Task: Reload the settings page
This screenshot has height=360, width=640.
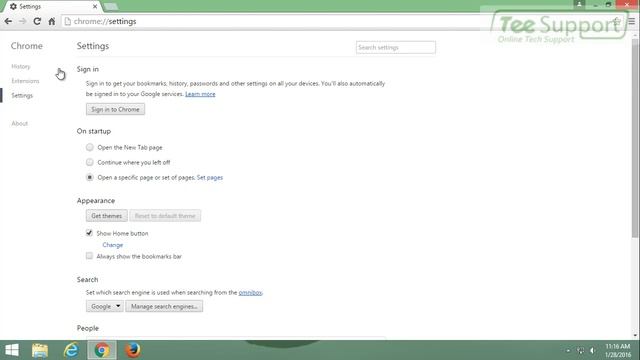Action: 37,21
